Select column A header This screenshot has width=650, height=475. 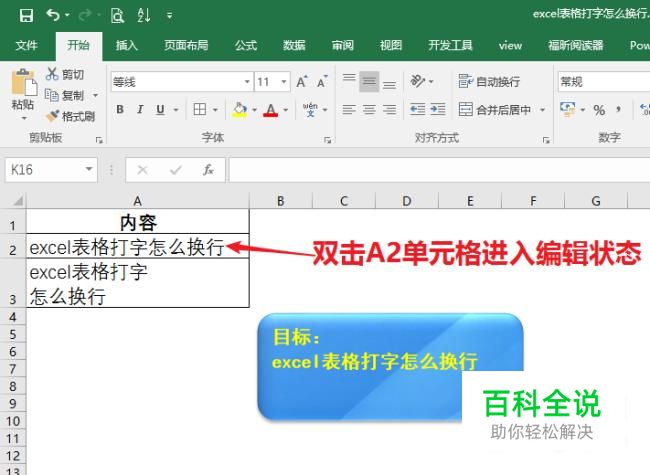pos(137,201)
